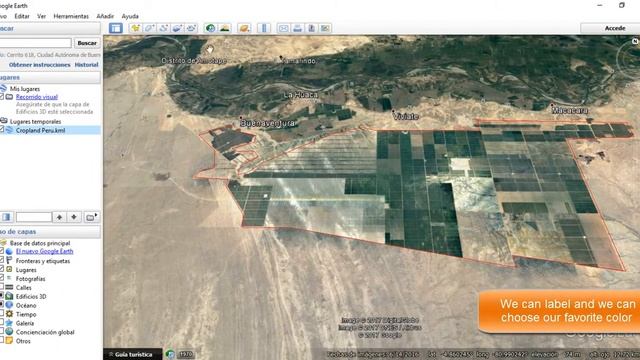Add a placemark with yellow pushpin icon
The width and height of the screenshot is (640, 360).
pyautogui.click(x=135, y=28)
